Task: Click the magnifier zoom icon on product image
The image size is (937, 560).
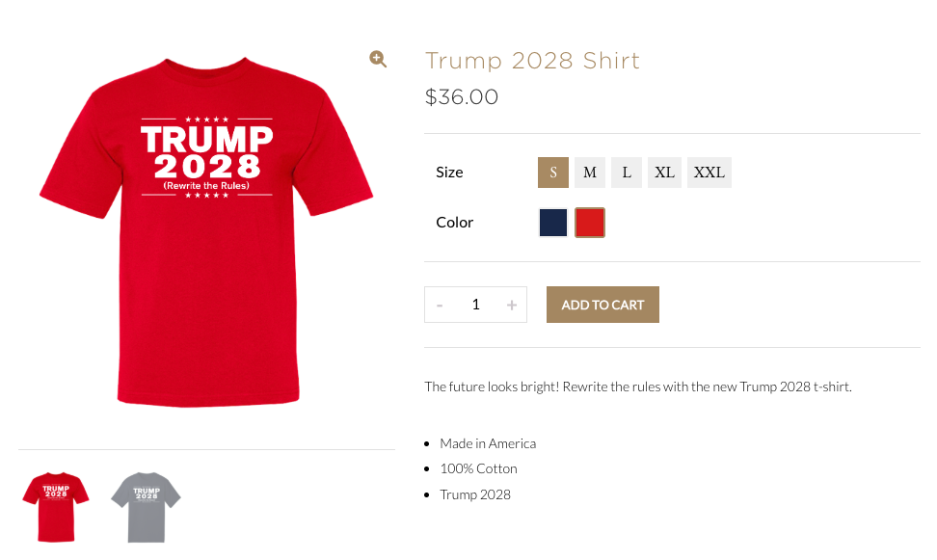Action: [378, 59]
